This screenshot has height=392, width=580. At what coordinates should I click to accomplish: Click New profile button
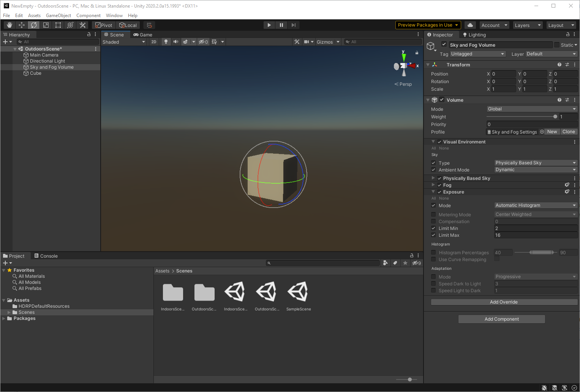point(552,132)
